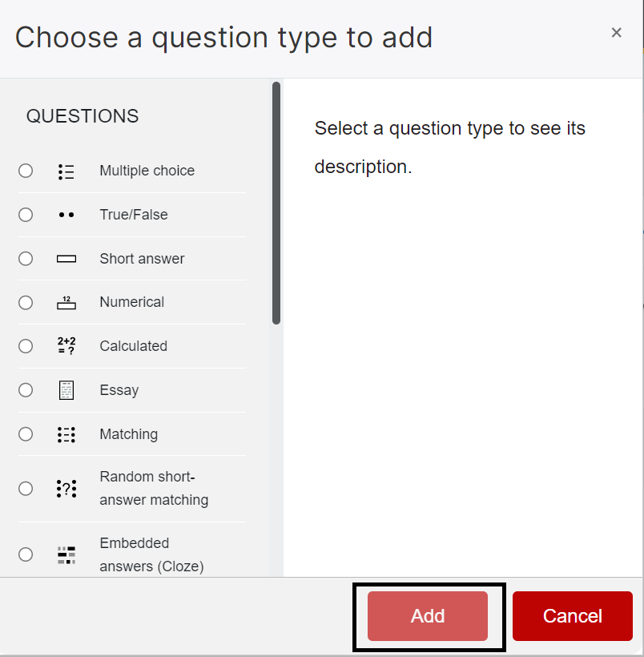
Task: Close the dialog with the X
Action: click(x=616, y=33)
